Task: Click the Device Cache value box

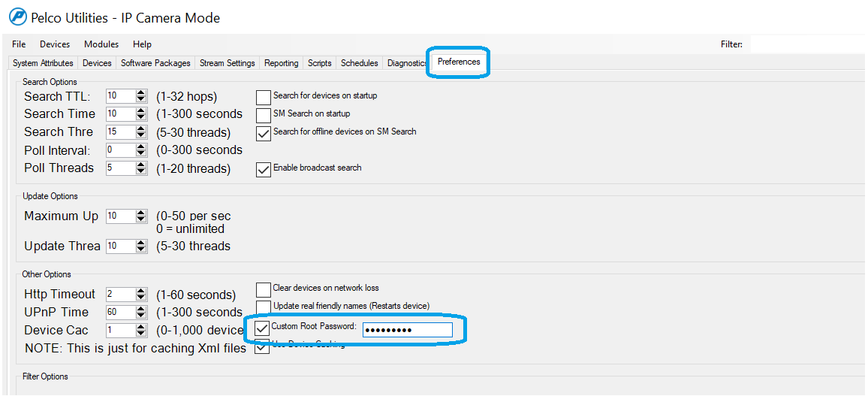Action: [119, 331]
